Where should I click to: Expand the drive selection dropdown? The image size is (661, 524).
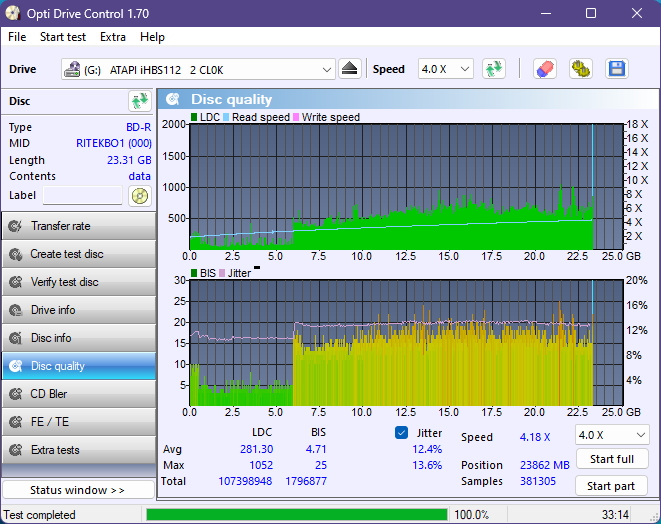tap(326, 70)
